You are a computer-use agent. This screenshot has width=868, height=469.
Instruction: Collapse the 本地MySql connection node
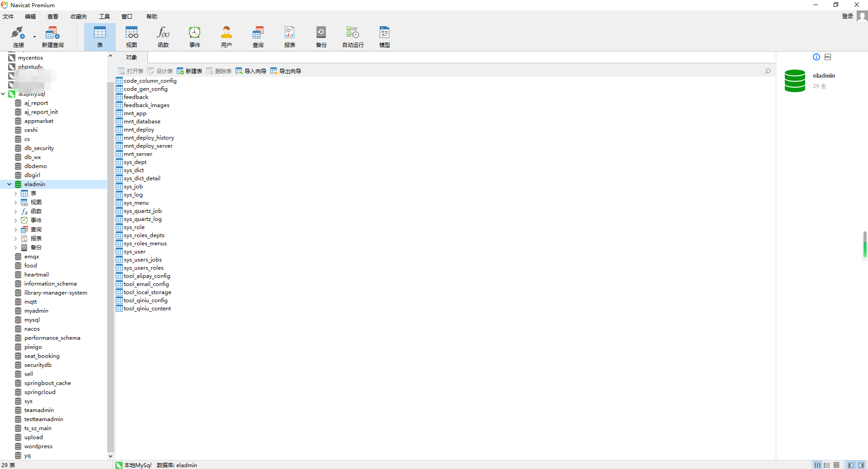tap(3, 94)
